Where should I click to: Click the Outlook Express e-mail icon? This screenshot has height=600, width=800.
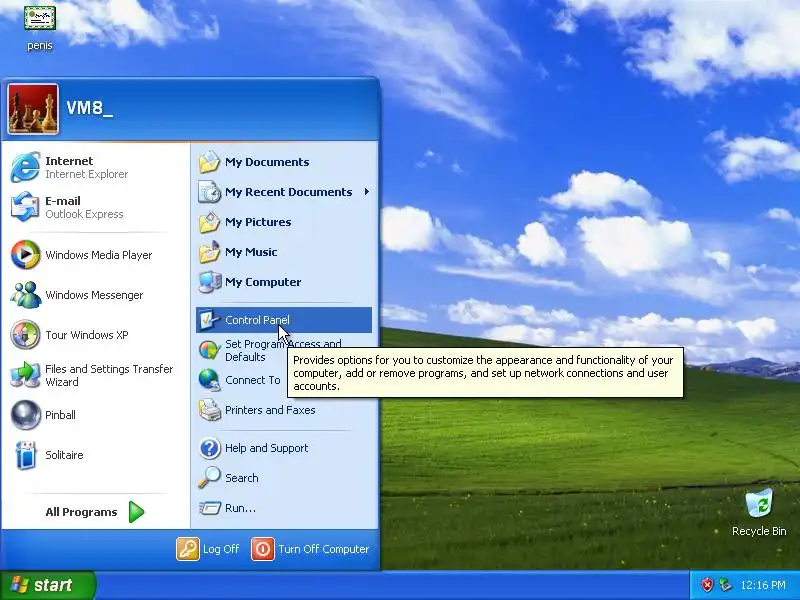(x=25, y=207)
